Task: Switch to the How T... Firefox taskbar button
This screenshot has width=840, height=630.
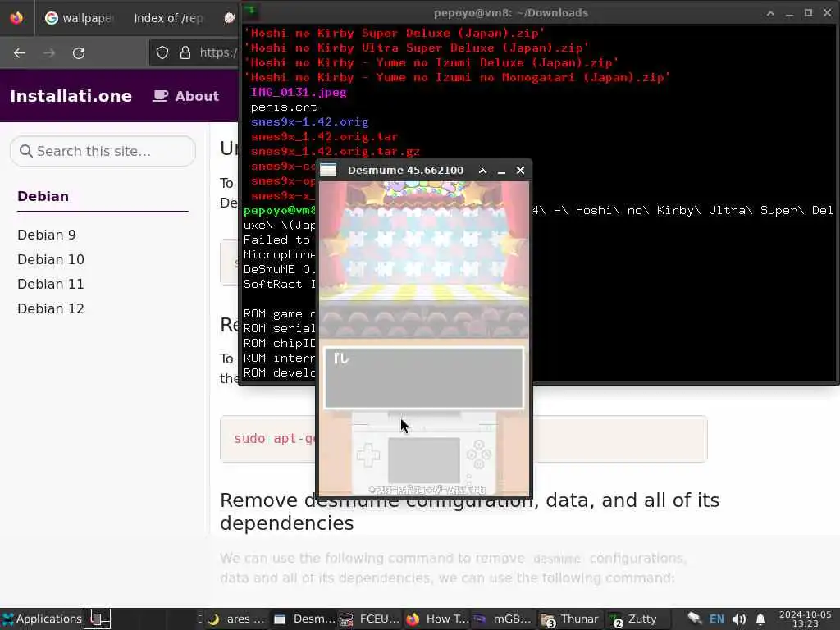Action: pos(437,619)
